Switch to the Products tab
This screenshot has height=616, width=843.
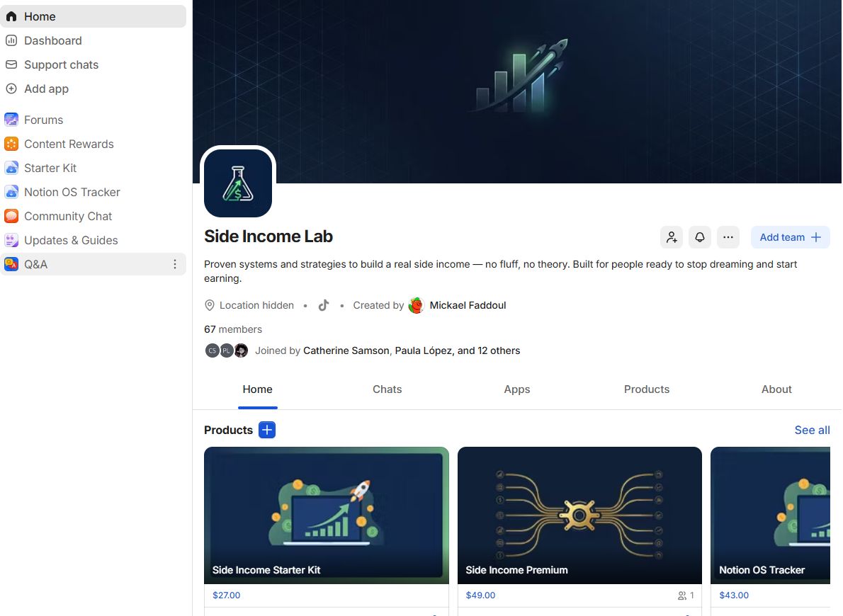pos(647,389)
